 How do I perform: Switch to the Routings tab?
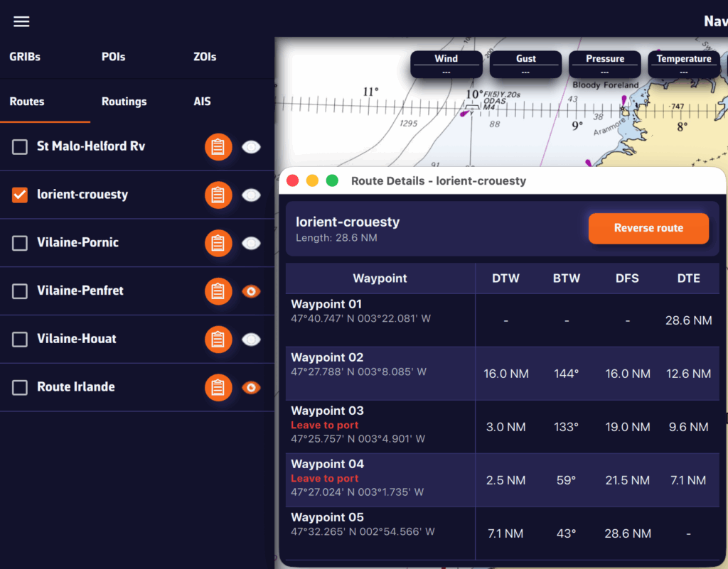tap(124, 102)
